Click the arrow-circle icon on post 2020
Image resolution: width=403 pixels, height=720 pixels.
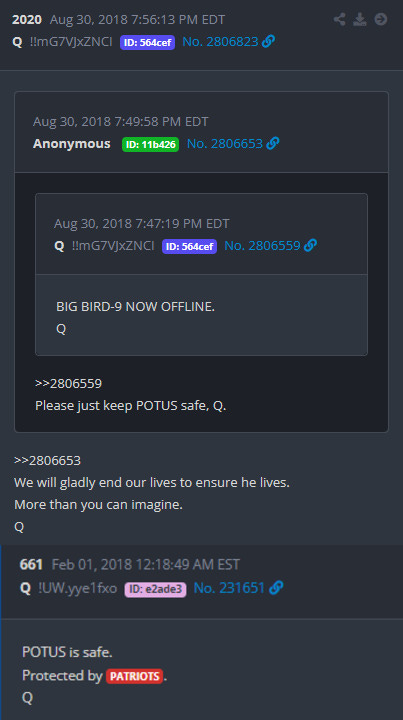pyautogui.click(x=381, y=19)
